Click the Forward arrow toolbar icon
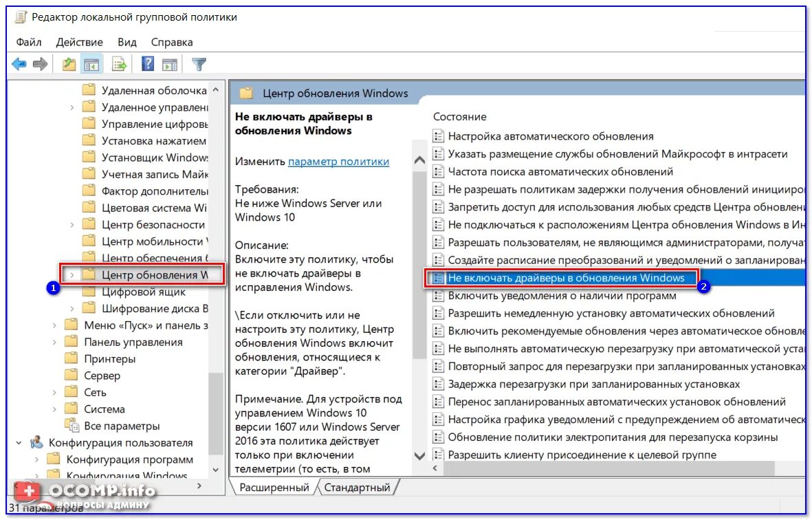 pos(40,64)
